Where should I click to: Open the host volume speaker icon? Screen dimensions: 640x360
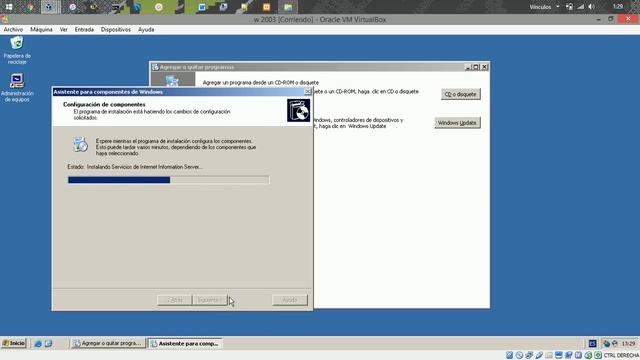coord(591,7)
